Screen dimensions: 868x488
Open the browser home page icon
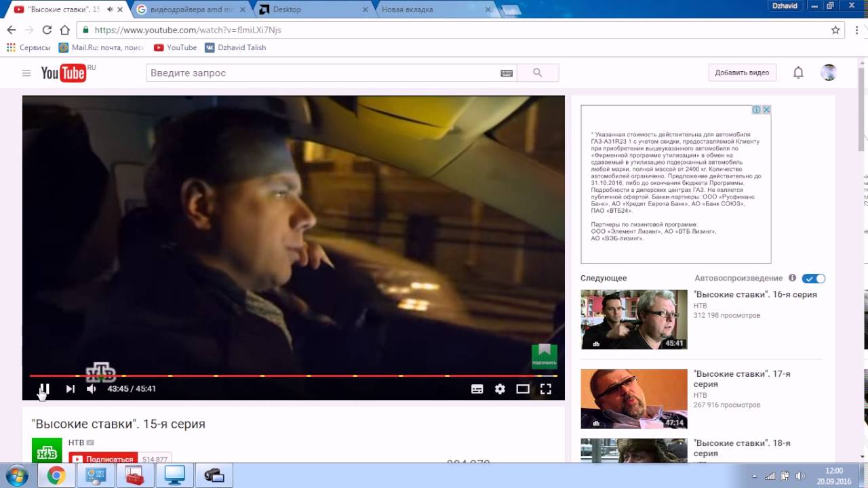pos(64,30)
